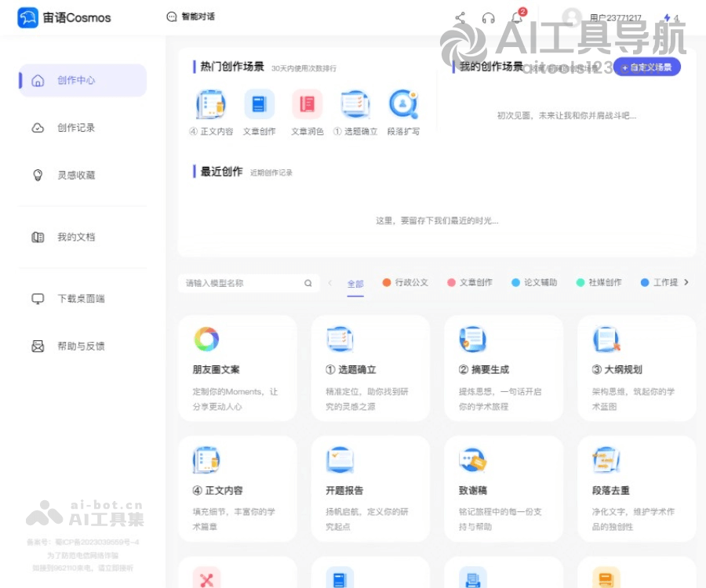Select 创作中心 in the sidebar
706x588 pixels.
point(83,80)
